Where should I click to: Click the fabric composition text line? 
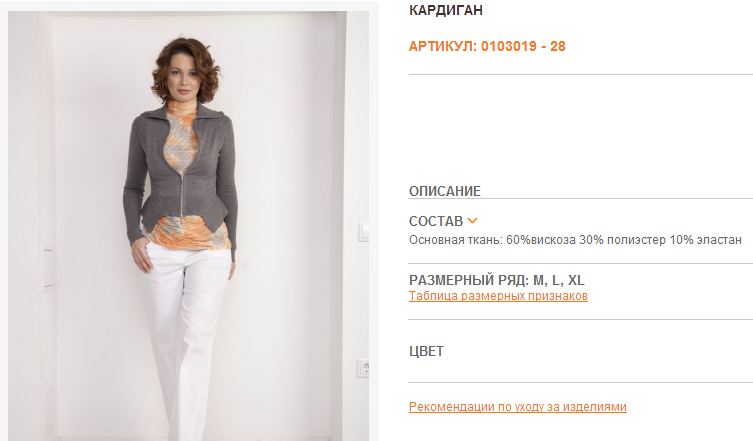point(575,240)
